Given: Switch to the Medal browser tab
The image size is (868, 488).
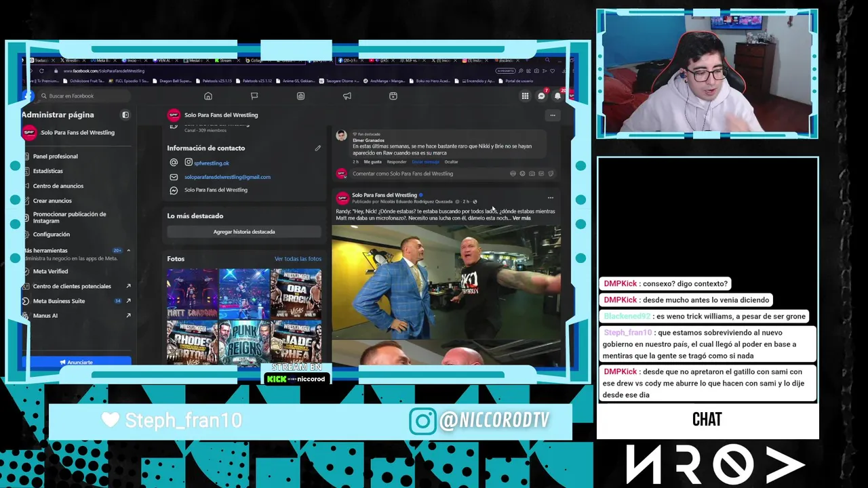Looking at the screenshot, I should [195, 60].
